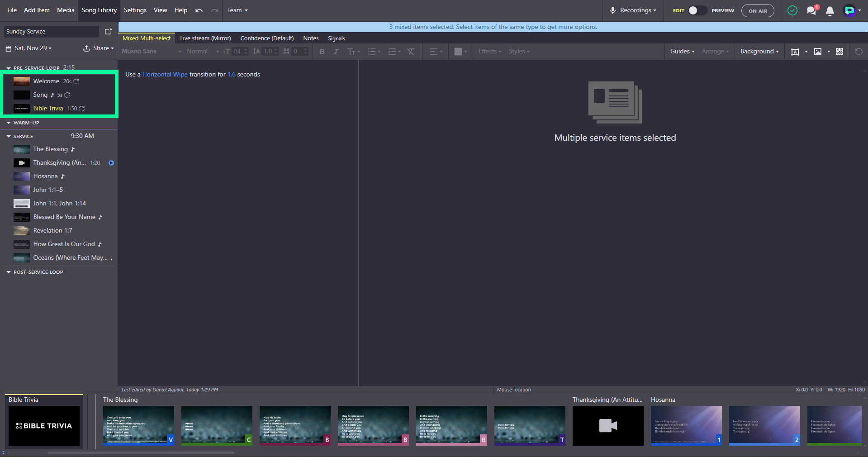Collapse the Pre-Service Loop section
868x457 pixels.
pos(9,68)
